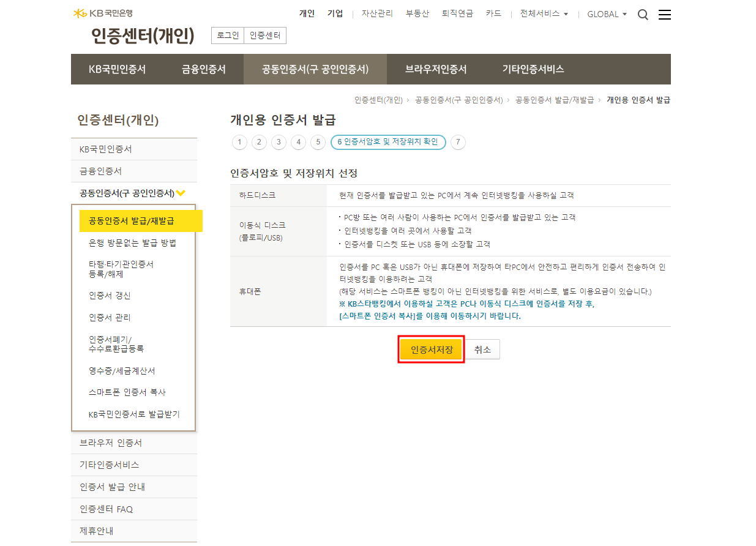Click the 공동인증서(구 공인인증서) breadcrumb link
Screen dimensions: 756x546
point(458,100)
